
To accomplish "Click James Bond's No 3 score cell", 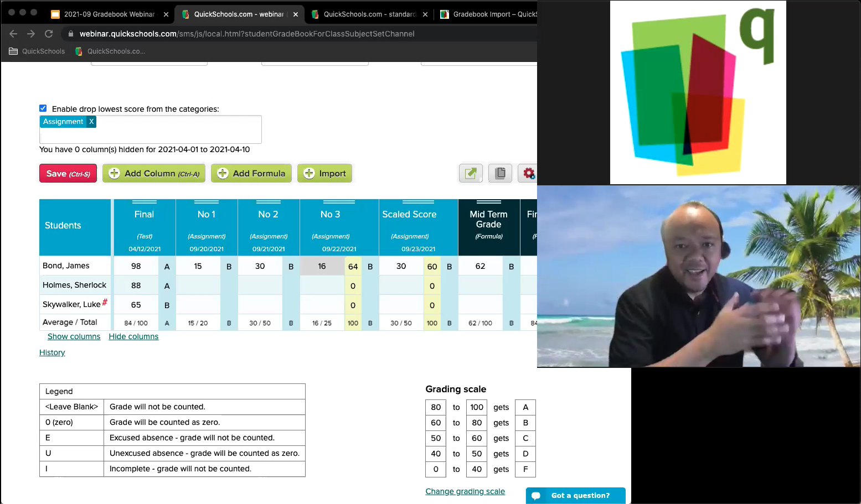I will (x=322, y=266).
